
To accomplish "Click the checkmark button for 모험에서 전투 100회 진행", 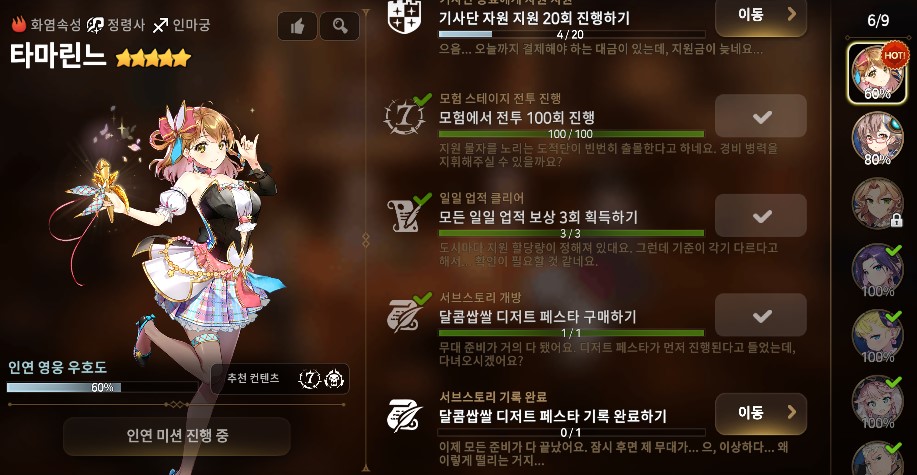I will pos(761,116).
